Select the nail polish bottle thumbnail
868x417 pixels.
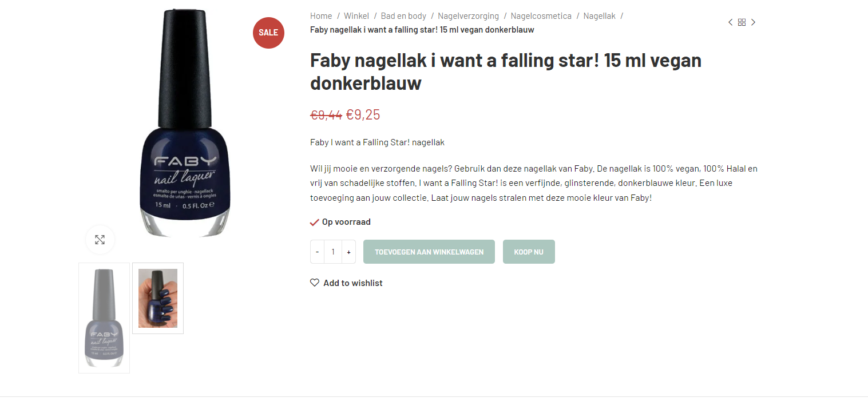click(104, 318)
